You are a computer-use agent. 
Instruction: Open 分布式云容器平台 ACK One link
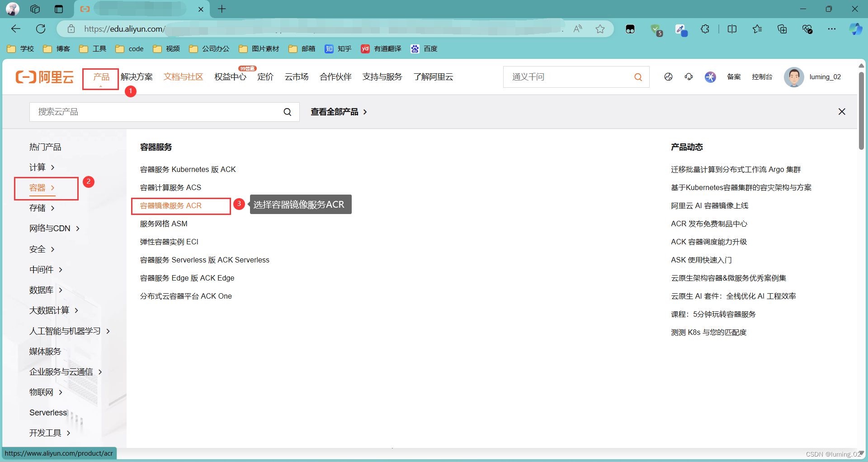[x=186, y=296]
